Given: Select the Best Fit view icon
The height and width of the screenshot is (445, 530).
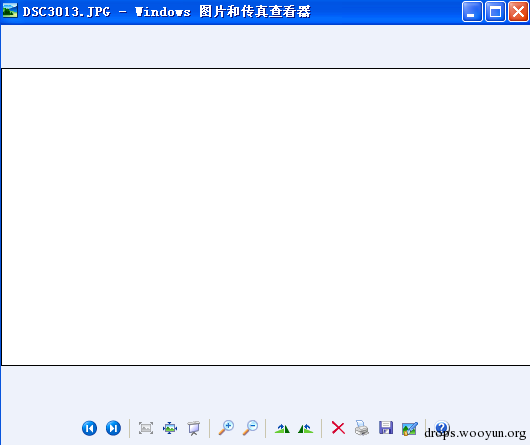Looking at the screenshot, I should (146, 428).
